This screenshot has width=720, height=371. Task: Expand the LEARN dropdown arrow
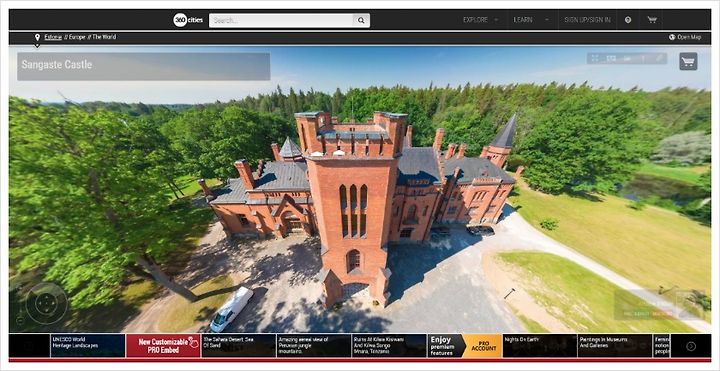tap(546, 20)
